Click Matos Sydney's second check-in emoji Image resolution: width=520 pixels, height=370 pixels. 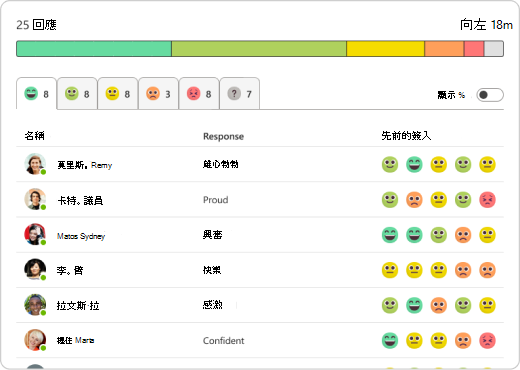(x=414, y=235)
